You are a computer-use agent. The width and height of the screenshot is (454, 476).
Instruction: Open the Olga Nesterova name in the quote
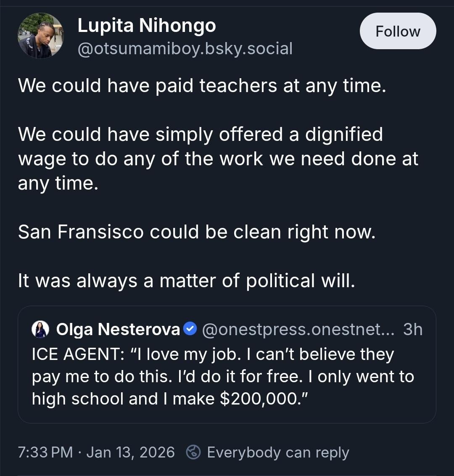(x=118, y=329)
